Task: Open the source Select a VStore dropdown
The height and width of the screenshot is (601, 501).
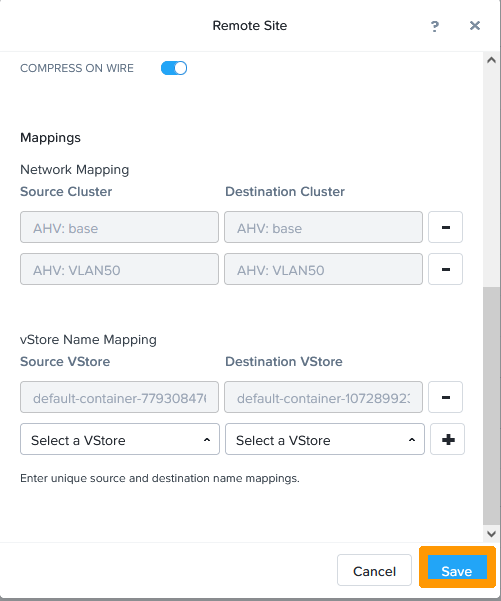Action: pos(120,439)
